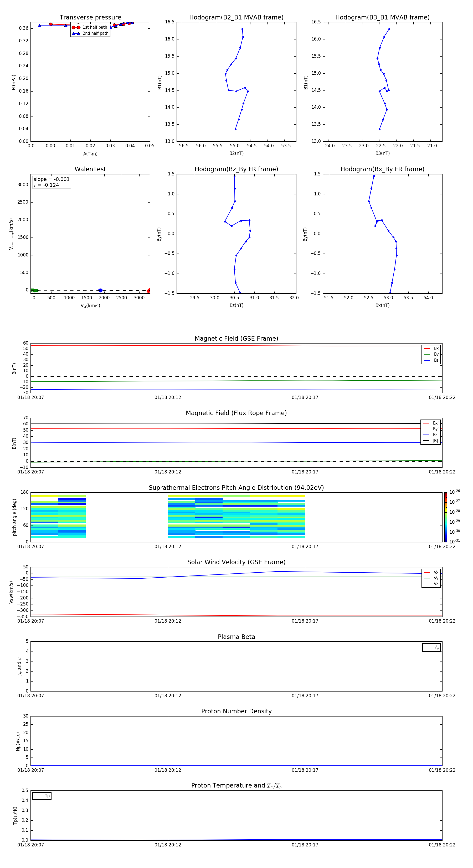Click the By' legend entry in Flux Rope panel
Viewport: 473px width, 868px height.
[431, 429]
